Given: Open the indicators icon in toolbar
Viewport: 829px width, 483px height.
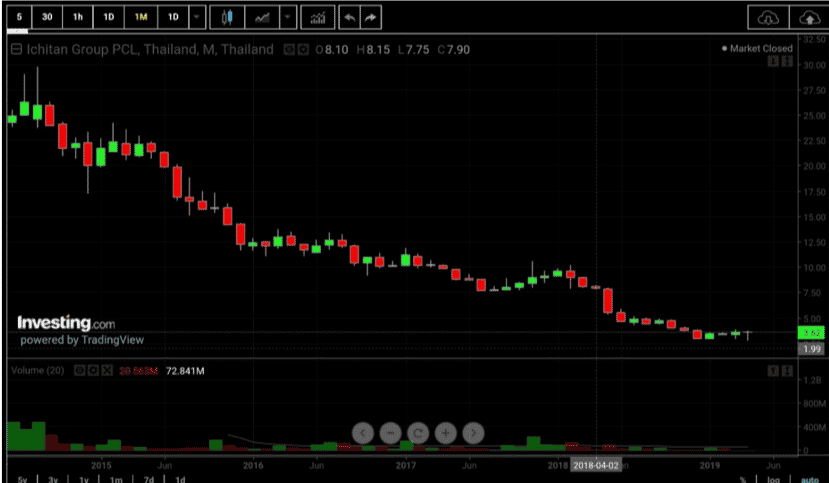Looking at the screenshot, I should [x=318, y=17].
